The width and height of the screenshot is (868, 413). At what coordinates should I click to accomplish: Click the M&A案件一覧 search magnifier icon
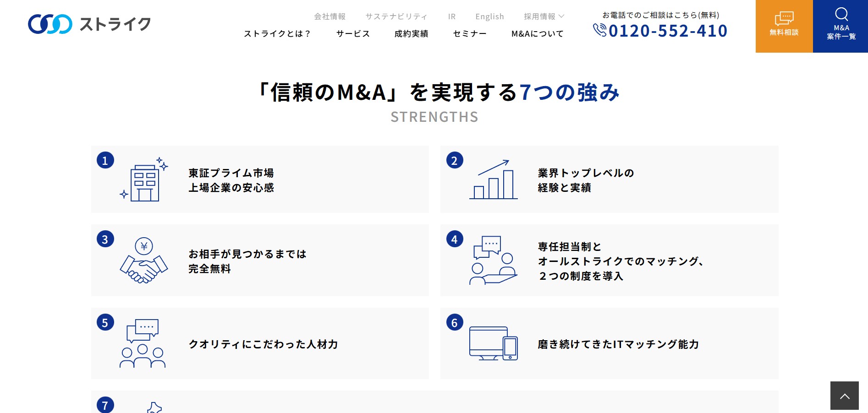tap(841, 14)
